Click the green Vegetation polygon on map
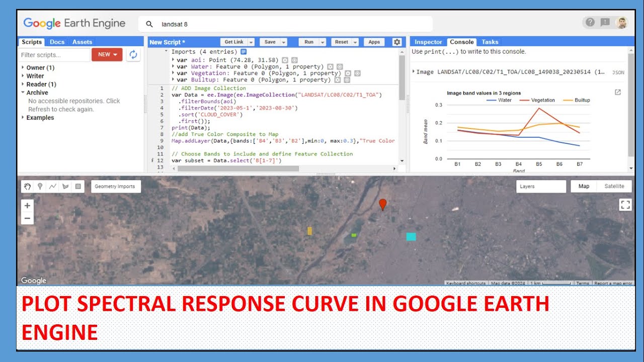 [x=354, y=235]
